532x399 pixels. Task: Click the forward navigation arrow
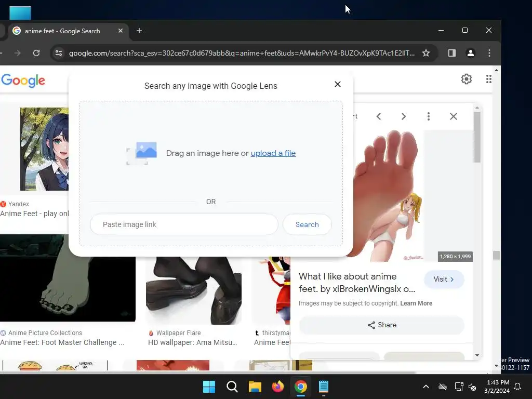(x=18, y=53)
